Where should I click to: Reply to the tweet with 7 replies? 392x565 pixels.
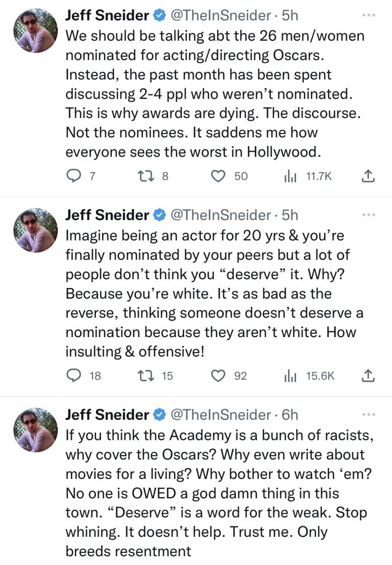click(x=74, y=176)
